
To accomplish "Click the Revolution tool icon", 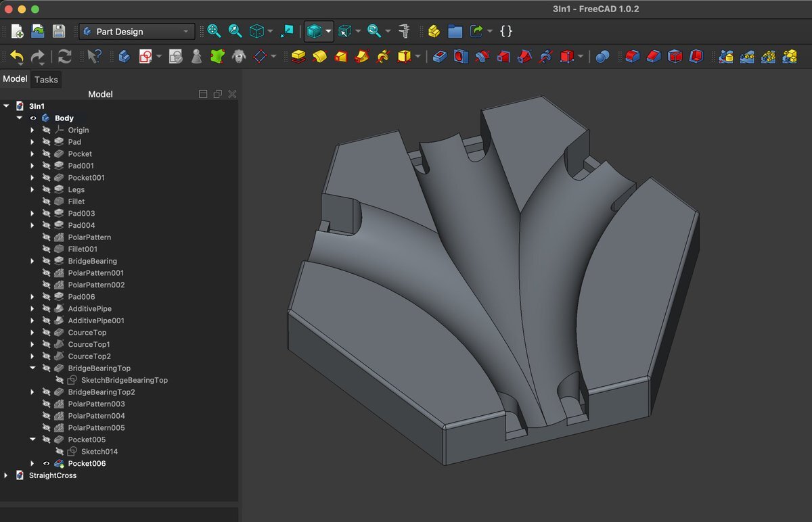I will [319, 57].
